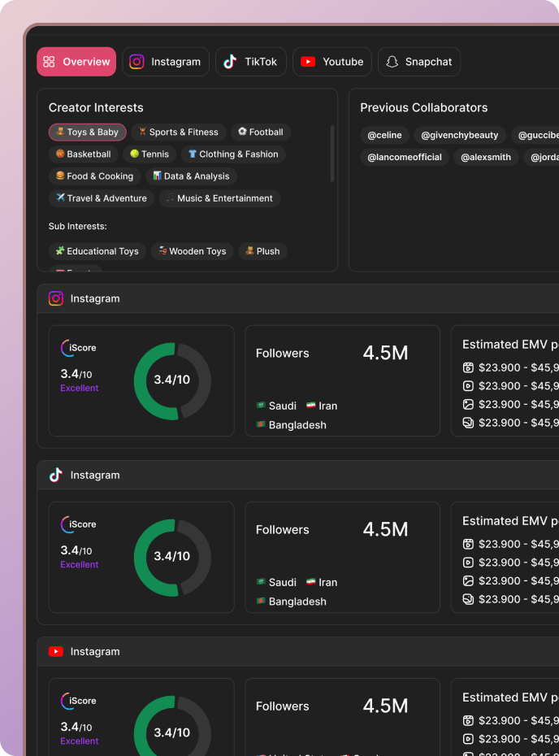Image resolution: width=559 pixels, height=756 pixels.
Task: Click the Excellent rating in Instagram iScore card
Action: 80,388
